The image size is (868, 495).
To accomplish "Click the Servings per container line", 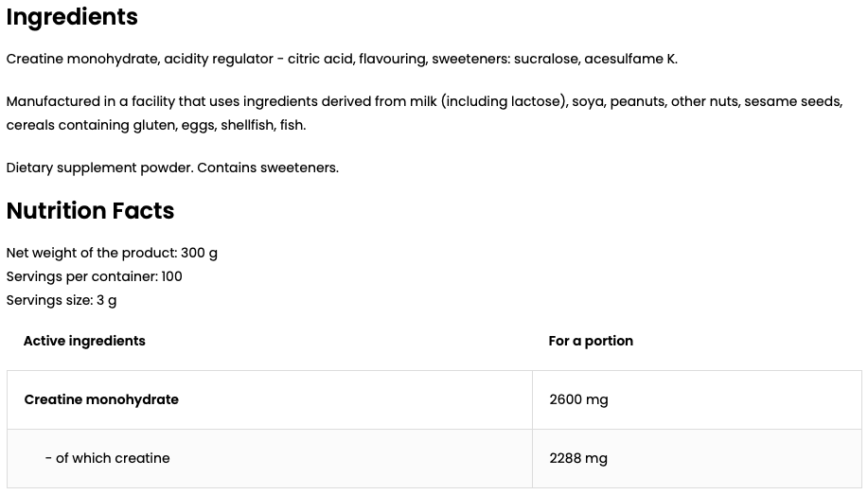I will point(94,277).
